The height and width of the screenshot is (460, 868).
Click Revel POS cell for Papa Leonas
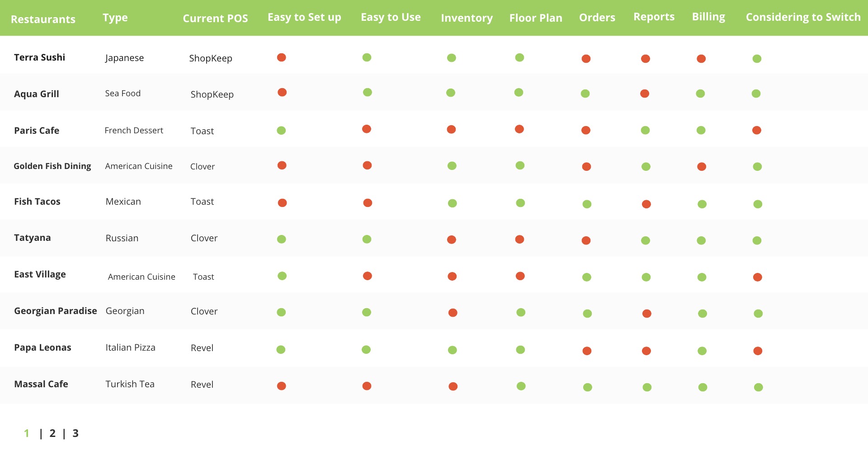coord(202,348)
